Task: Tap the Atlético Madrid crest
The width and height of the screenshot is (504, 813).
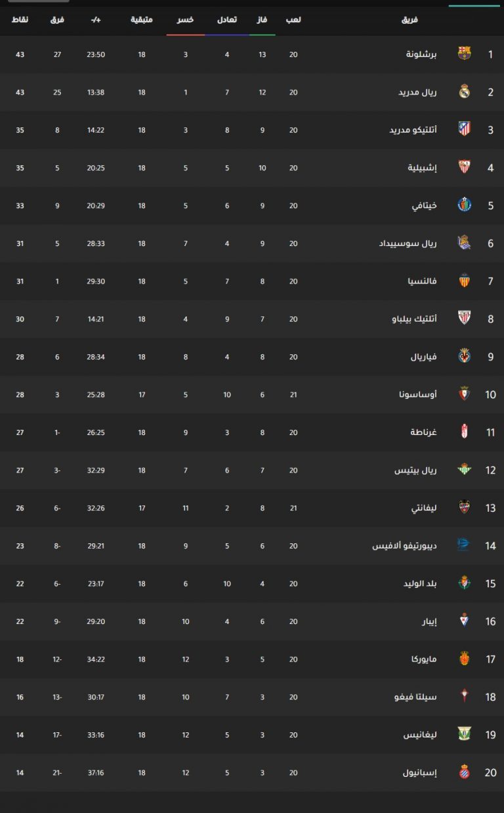Action: coord(464,129)
